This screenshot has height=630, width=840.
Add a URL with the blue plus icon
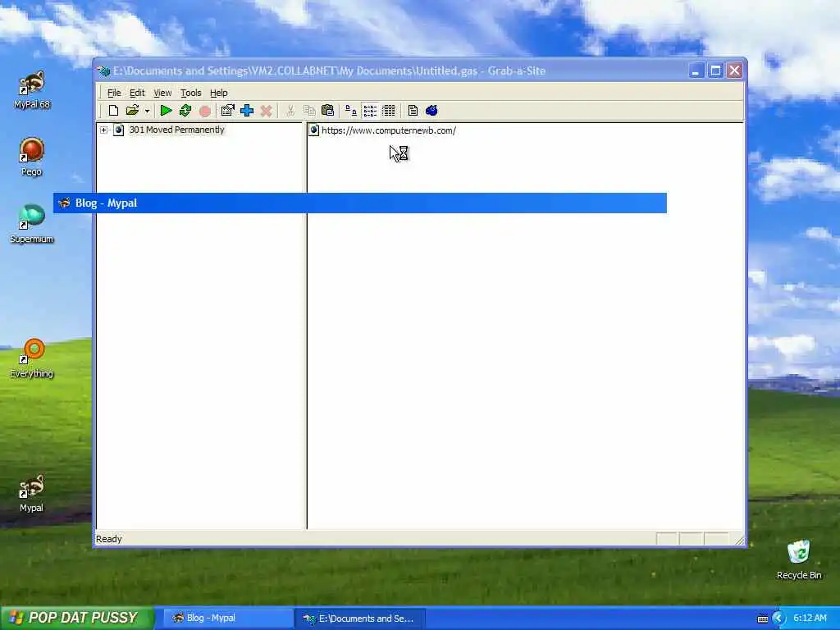click(x=247, y=111)
